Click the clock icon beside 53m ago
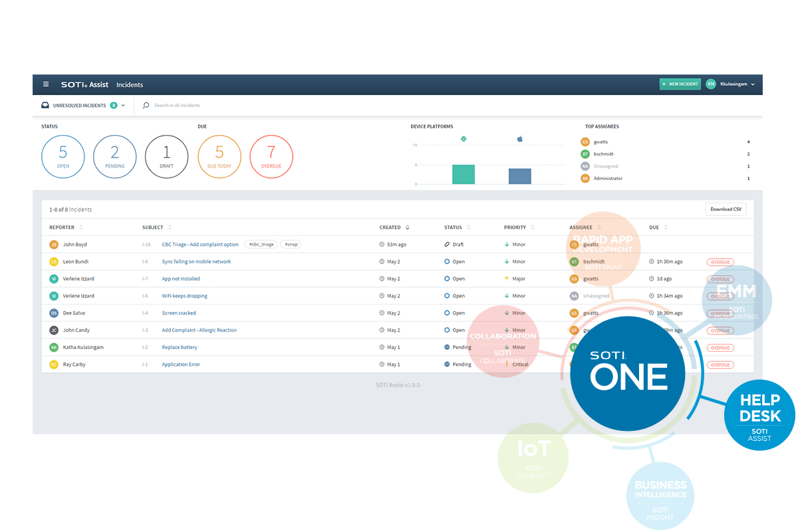Screen dimensions: 798x532 pos(382,245)
